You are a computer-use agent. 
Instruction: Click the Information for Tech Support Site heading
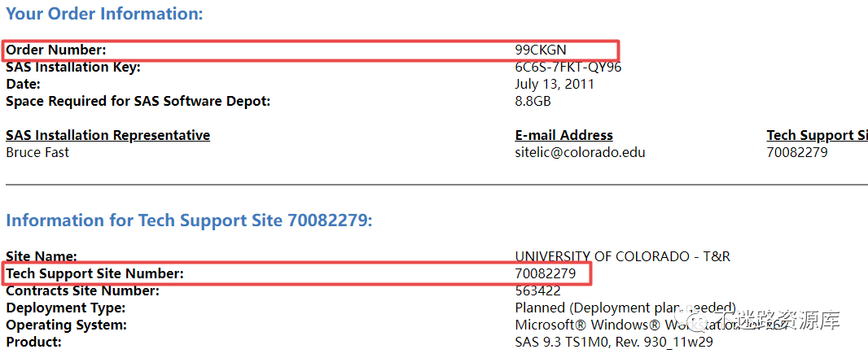point(190,220)
